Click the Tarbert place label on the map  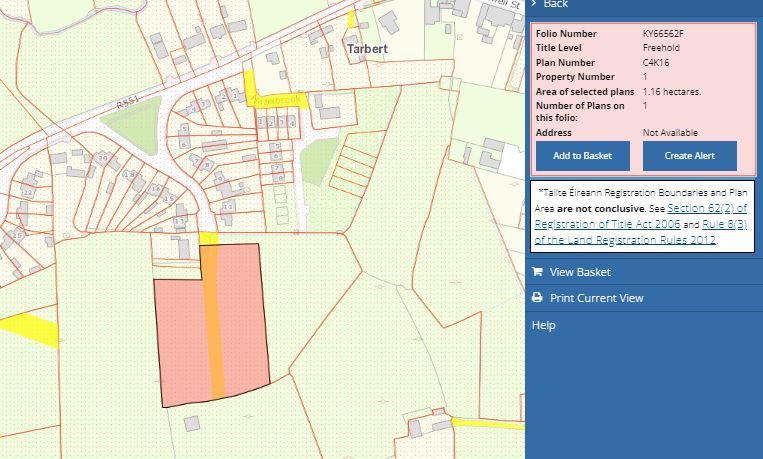[367, 47]
